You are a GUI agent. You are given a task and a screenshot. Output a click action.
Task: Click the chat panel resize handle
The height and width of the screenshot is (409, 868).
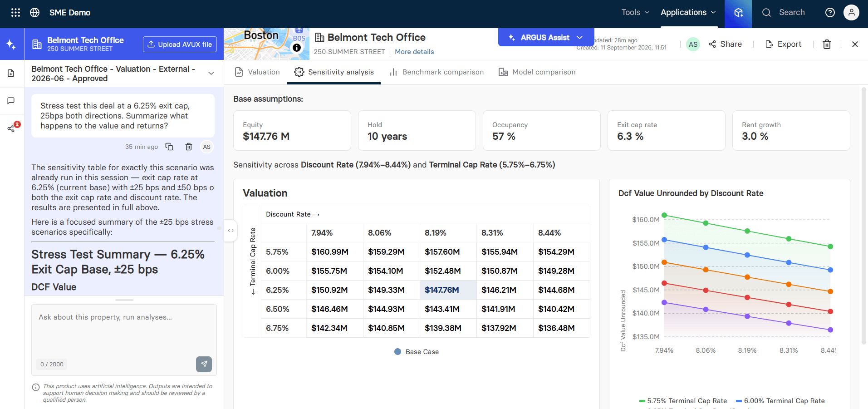coord(124,300)
